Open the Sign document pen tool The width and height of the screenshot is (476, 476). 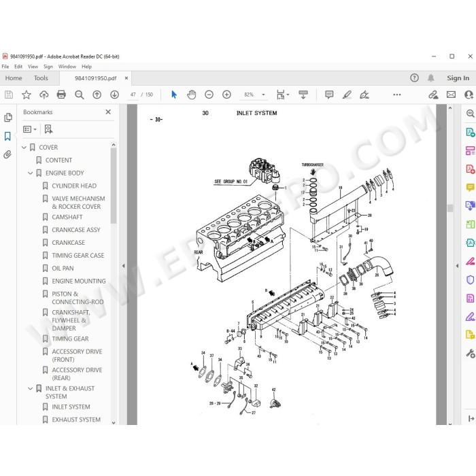pos(364,95)
